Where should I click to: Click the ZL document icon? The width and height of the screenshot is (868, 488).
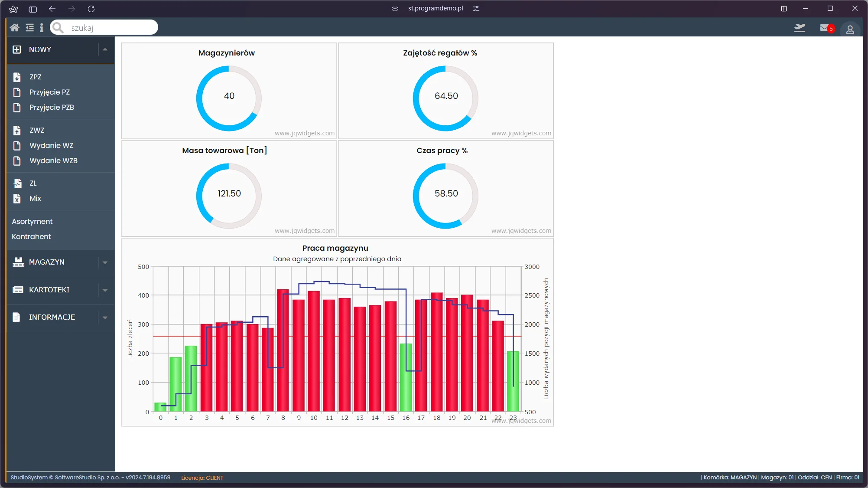pos(17,183)
